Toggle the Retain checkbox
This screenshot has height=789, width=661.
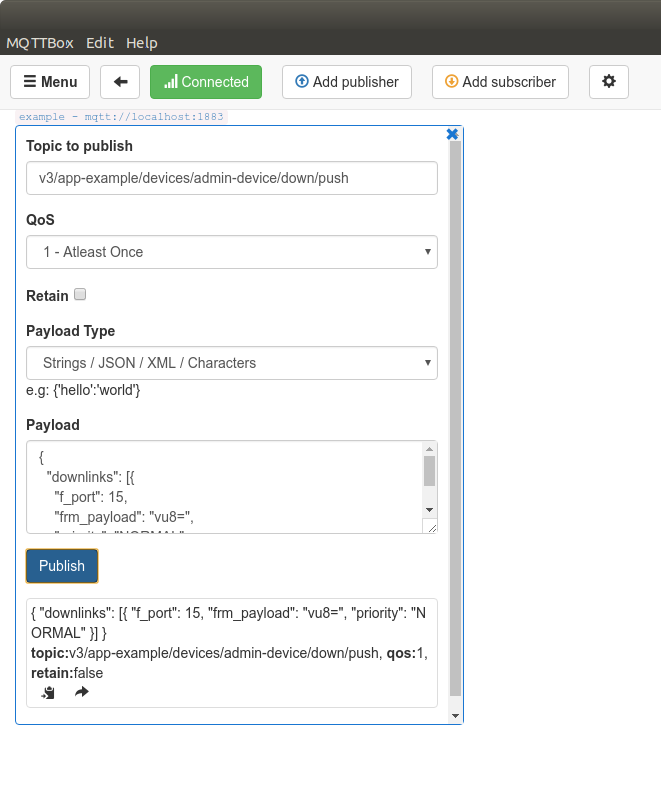[80, 295]
